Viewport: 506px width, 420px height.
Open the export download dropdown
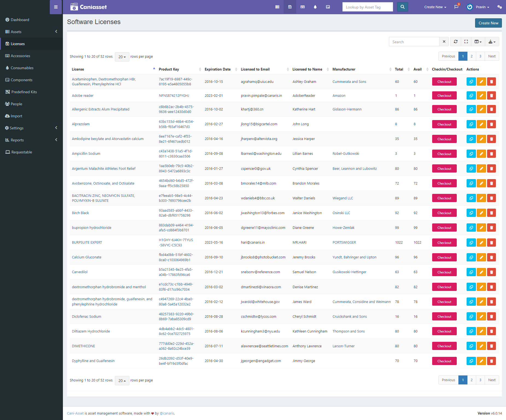click(492, 42)
